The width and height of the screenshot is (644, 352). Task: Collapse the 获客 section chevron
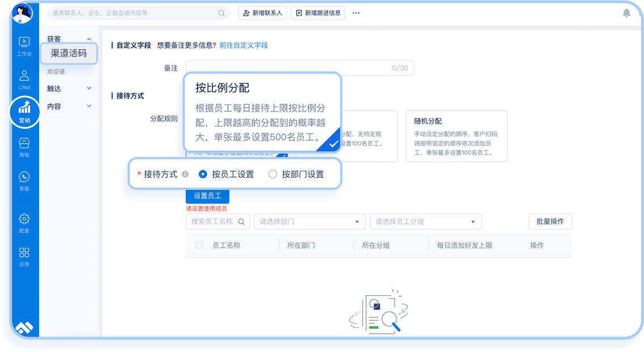click(88, 39)
